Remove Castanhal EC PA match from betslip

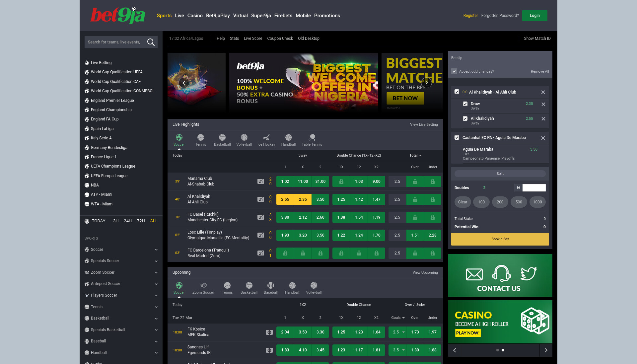tap(543, 138)
